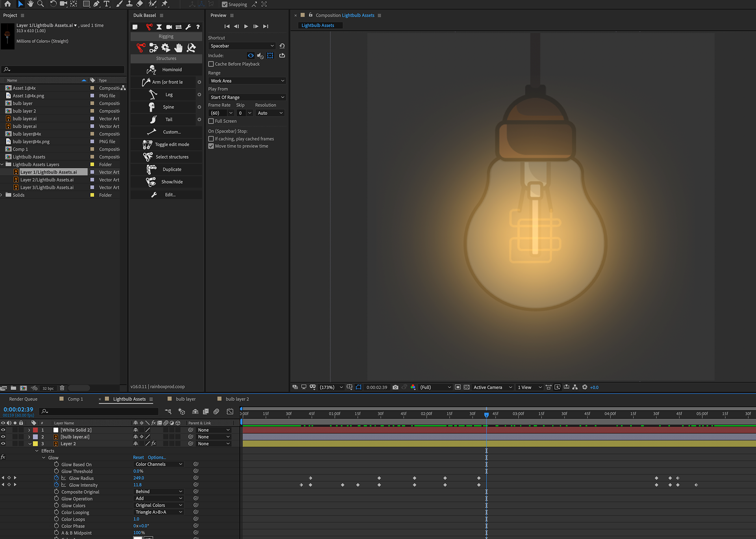
Task: Open the Render Queue tab
Action: [x=23, y=399]
